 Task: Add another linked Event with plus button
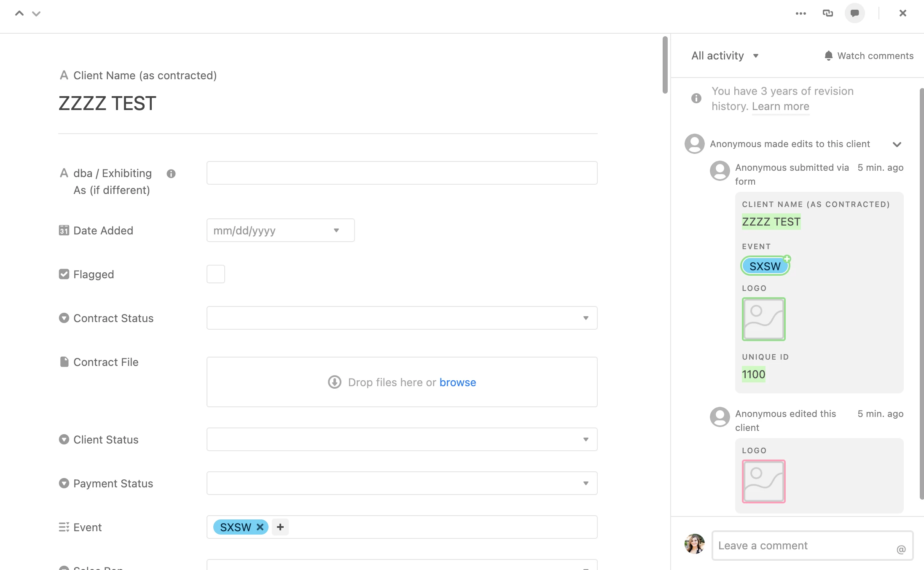coord(280,527)
